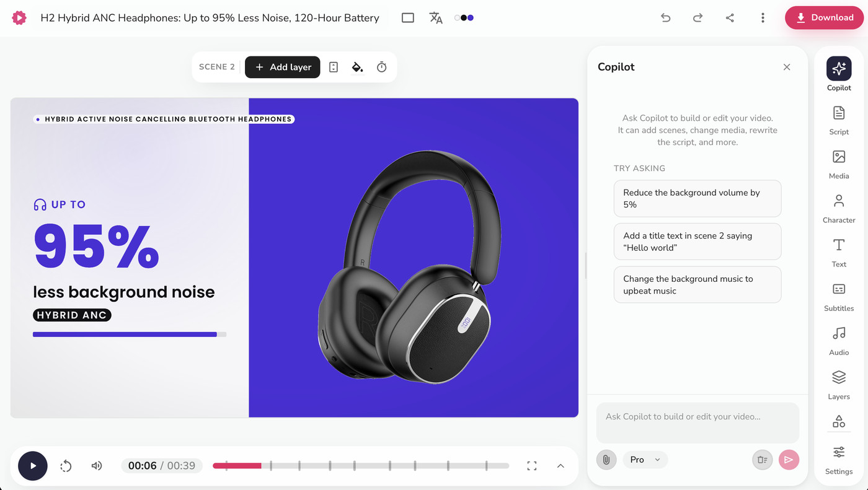Play the video preview
868x490 pixels.
[33, 466]
